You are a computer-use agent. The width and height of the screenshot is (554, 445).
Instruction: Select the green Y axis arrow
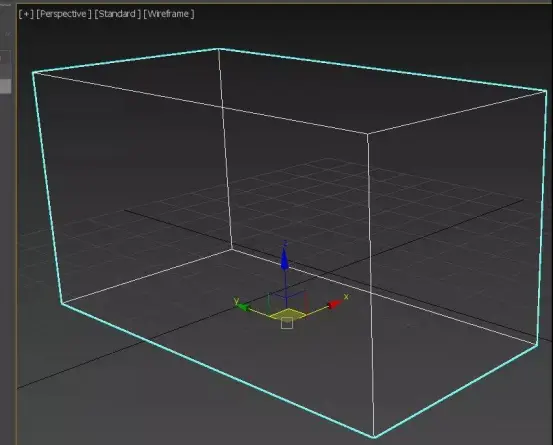coord(243,308)
